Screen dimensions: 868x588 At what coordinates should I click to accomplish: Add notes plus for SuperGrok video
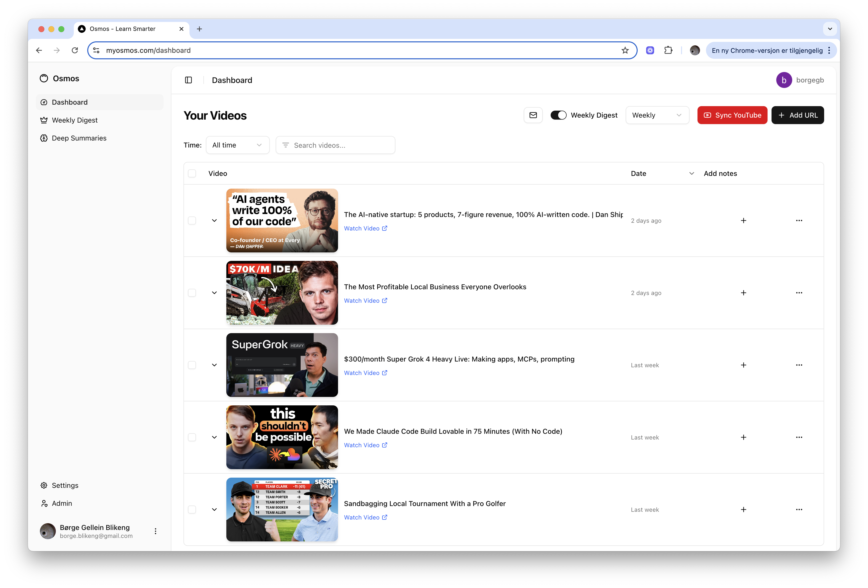click(743, 365)
